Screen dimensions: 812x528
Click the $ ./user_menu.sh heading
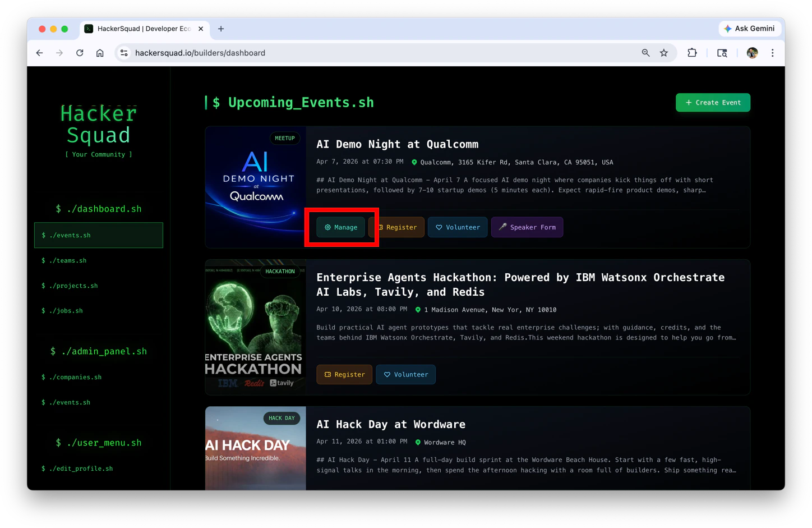pyautogui.click(x=99, y=443)
